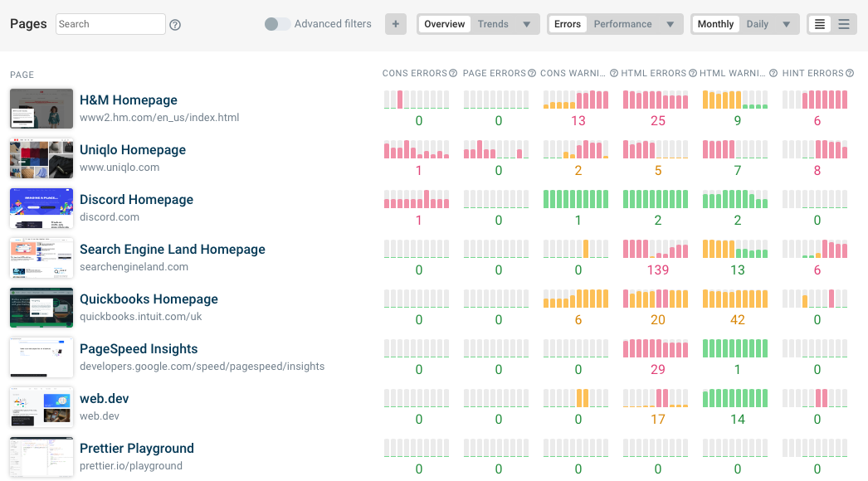
Task: Select the Monthly tab
Action: pyautogui.click(x=715, y=24)
